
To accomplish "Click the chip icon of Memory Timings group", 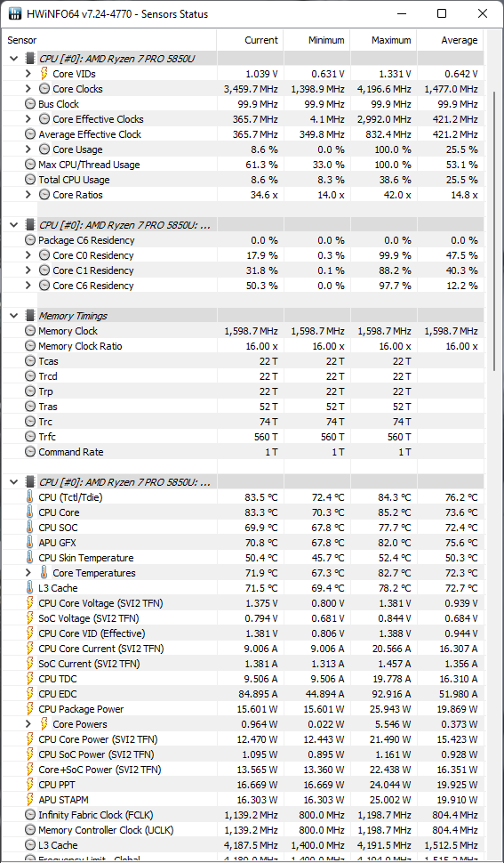I will point(30,316).
